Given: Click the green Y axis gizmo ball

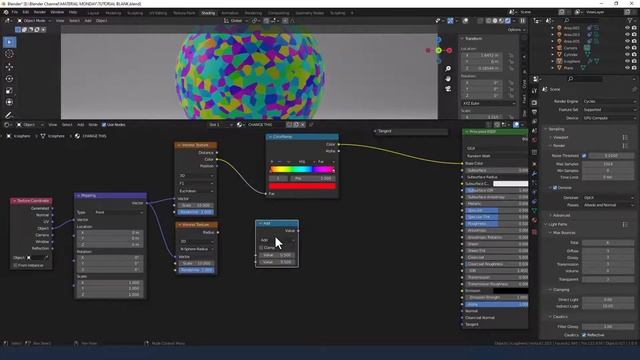Looking at the screenshot, I should pyautogui.click(x=438, y=50).
